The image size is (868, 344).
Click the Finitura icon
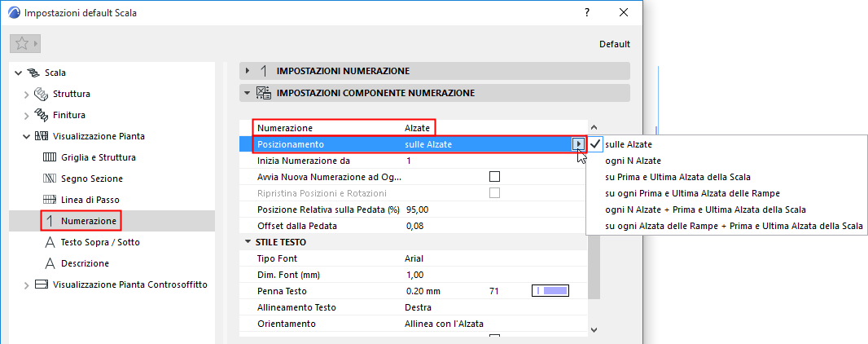(x=42, y=115)
